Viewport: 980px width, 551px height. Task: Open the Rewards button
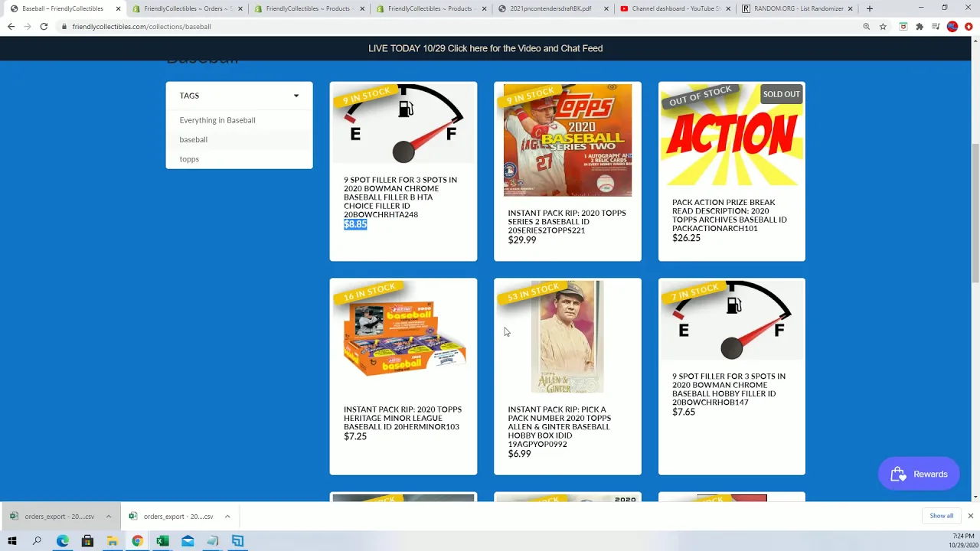[x=919, y=474]
